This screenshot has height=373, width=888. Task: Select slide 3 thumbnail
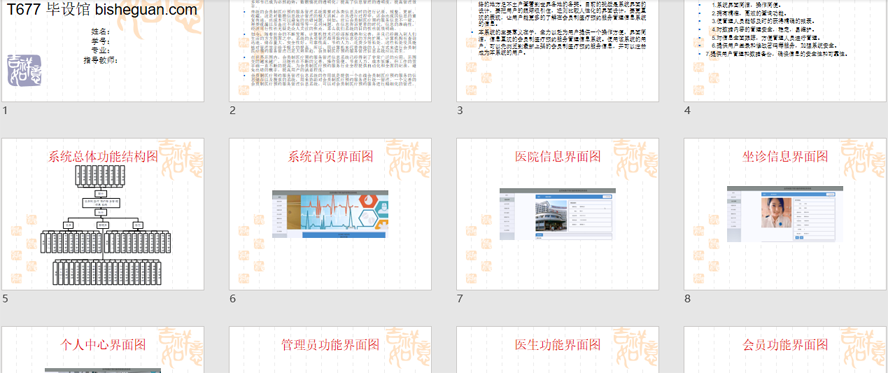558,51
